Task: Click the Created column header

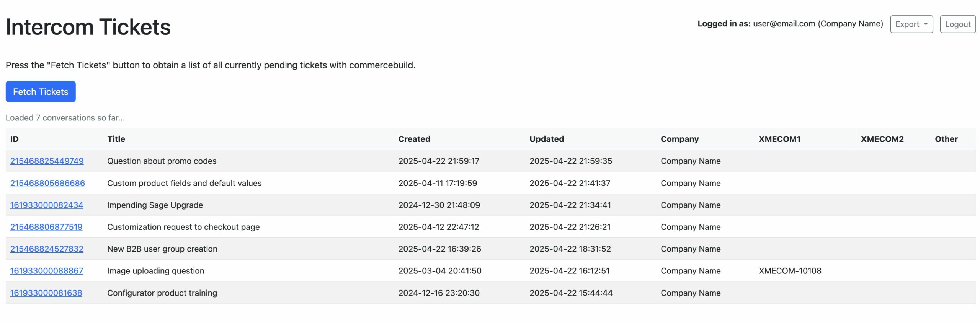Action: click(x=414, y=139)
